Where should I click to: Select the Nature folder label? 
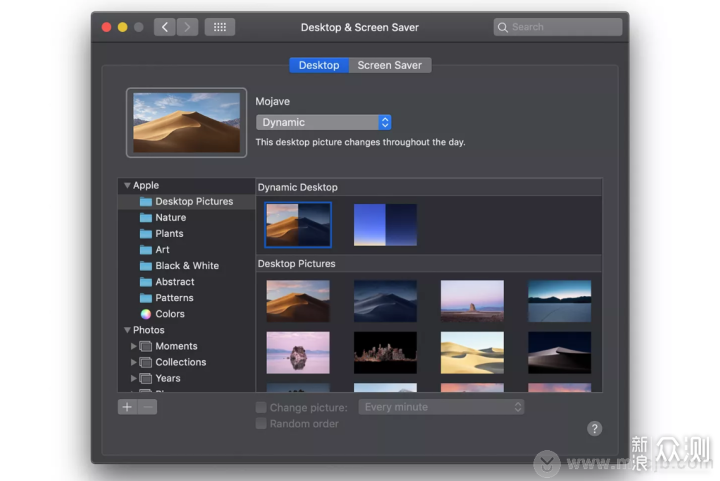(x=171, y=218)
